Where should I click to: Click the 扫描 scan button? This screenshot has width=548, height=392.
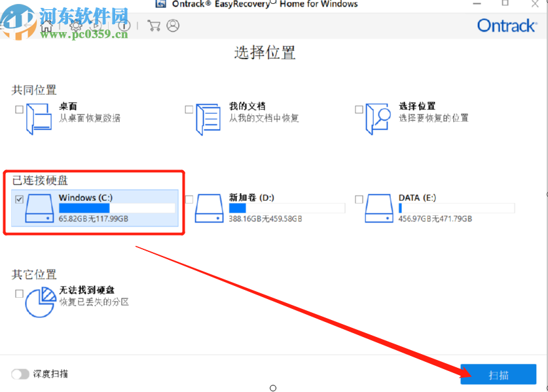click(x=498, y=374)
